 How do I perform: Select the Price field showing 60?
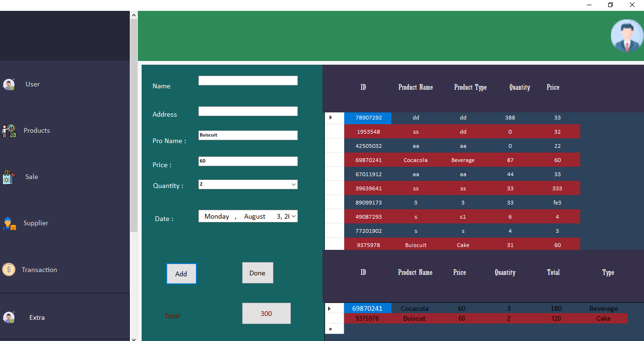pos(247,161)
